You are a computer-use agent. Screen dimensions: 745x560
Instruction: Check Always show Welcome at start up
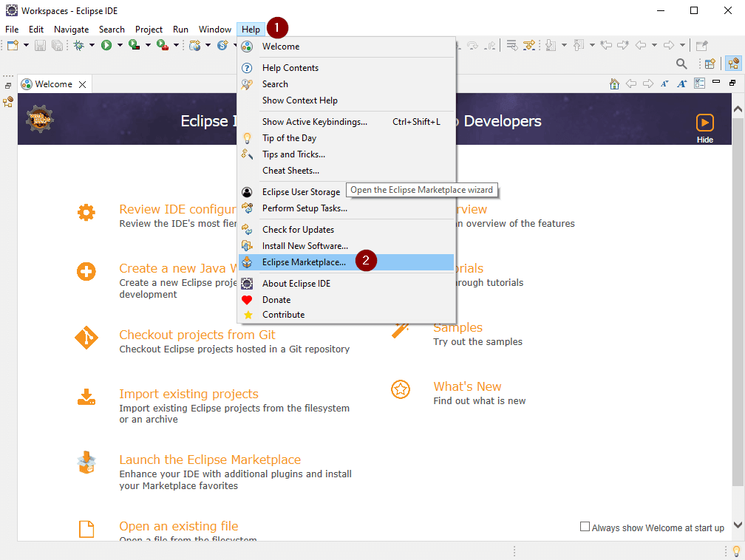(x=586, y=527)
